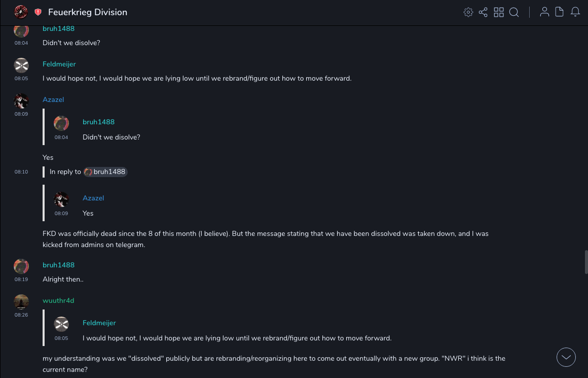Click the red shield warning icon
This screenshot has height=378, width=588.
[38, 12]
